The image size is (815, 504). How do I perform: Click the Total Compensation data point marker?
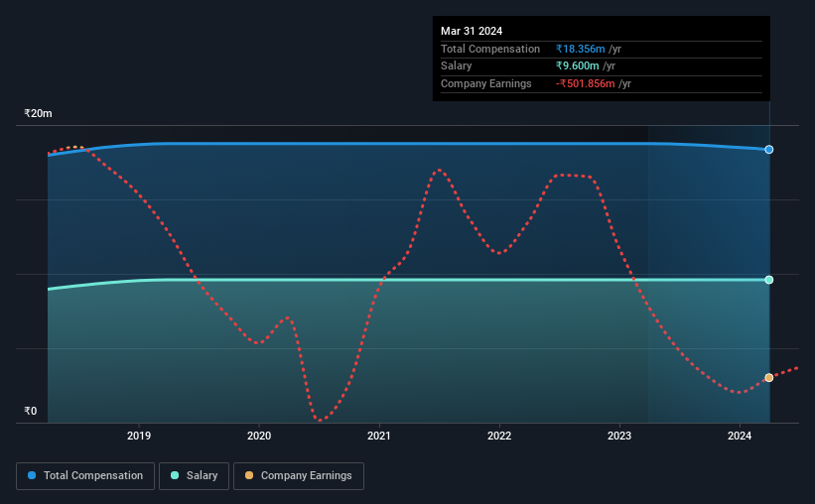click(768, 150)
